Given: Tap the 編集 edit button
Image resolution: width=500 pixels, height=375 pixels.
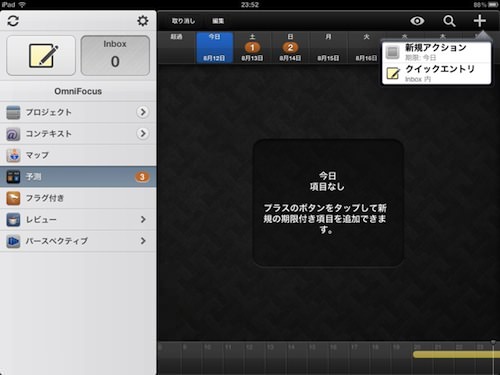Looking at the screenshot, I should [218, 21].
